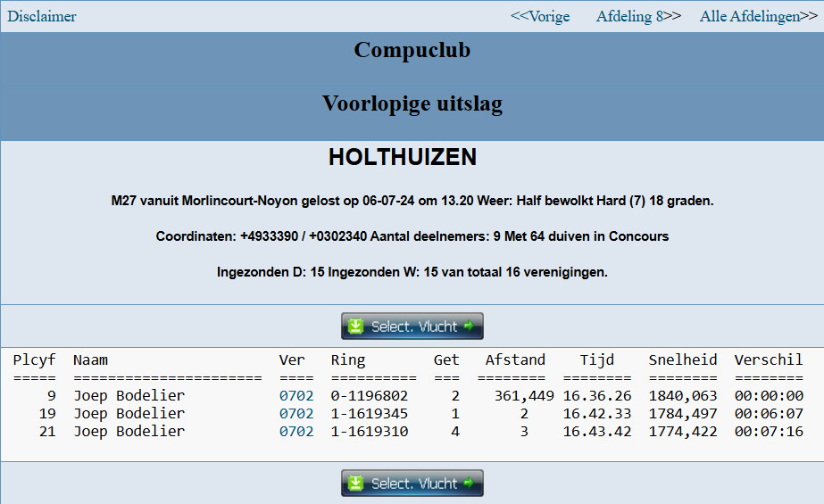This screenshot has width=824, height=504.
Task: Click the difference 00:06:07
Action: (769, 414)
